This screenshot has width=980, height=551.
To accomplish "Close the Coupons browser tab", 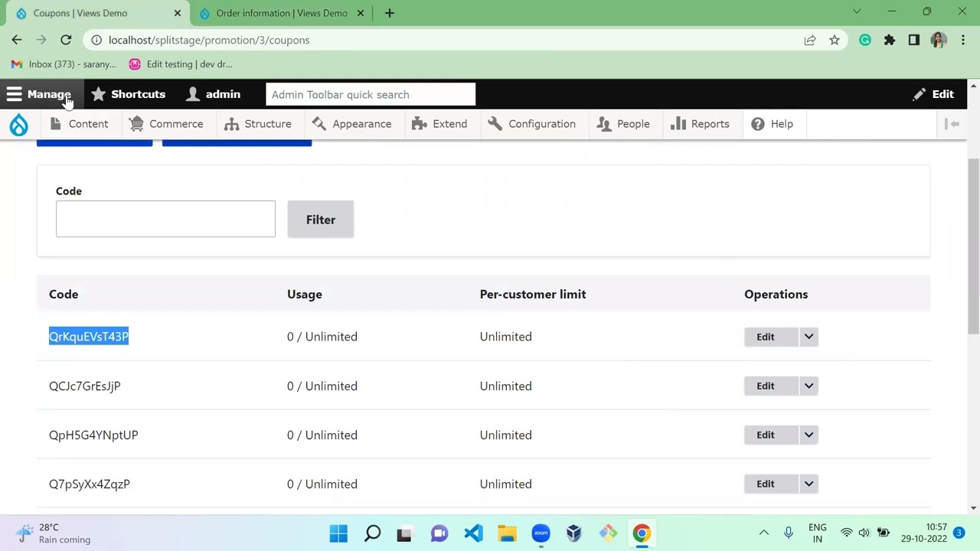I will (177, 13).
